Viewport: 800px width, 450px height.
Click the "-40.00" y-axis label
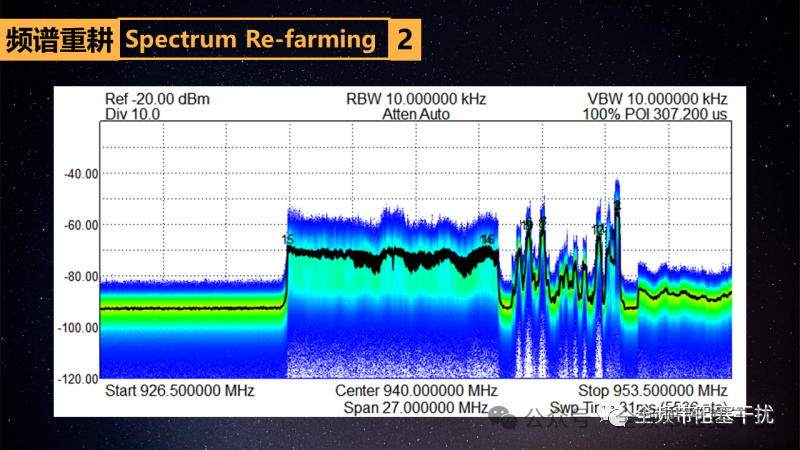(x=81, y=174)
